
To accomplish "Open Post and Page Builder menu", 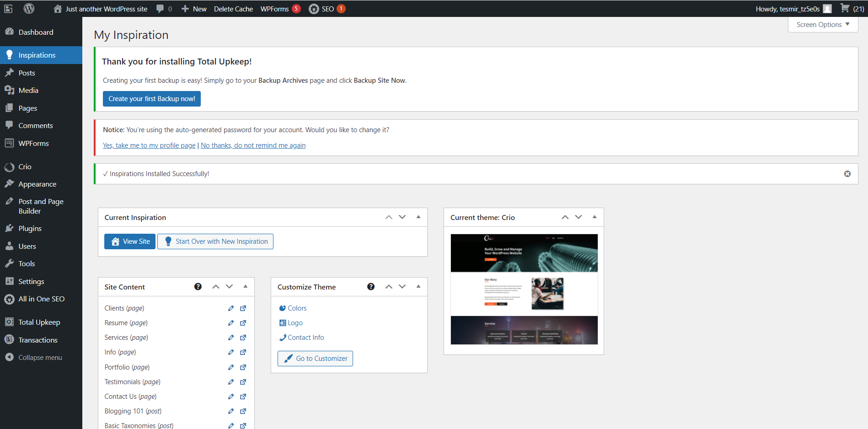I will (x=41, y=206).
